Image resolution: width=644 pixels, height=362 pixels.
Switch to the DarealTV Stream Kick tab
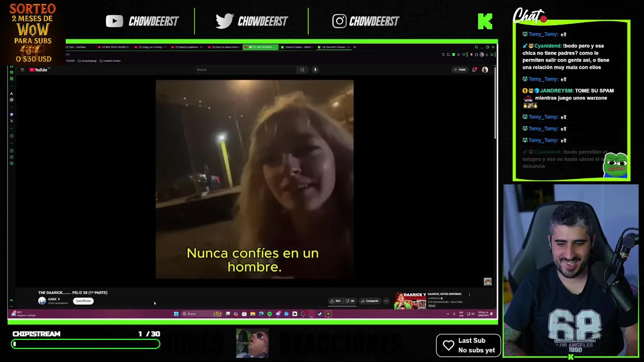click(x=334, y=47)
